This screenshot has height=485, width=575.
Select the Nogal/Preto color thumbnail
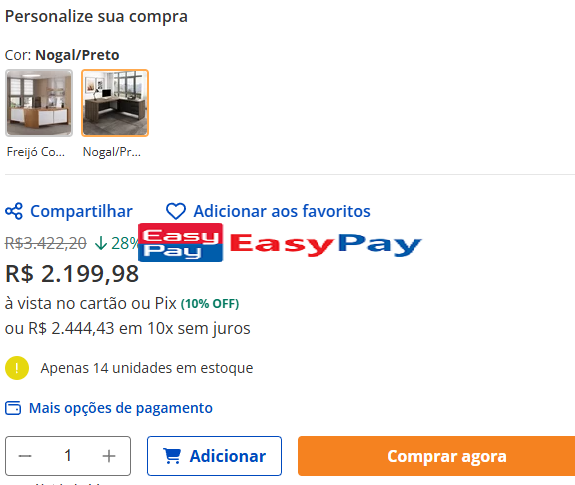pos(115,103)
